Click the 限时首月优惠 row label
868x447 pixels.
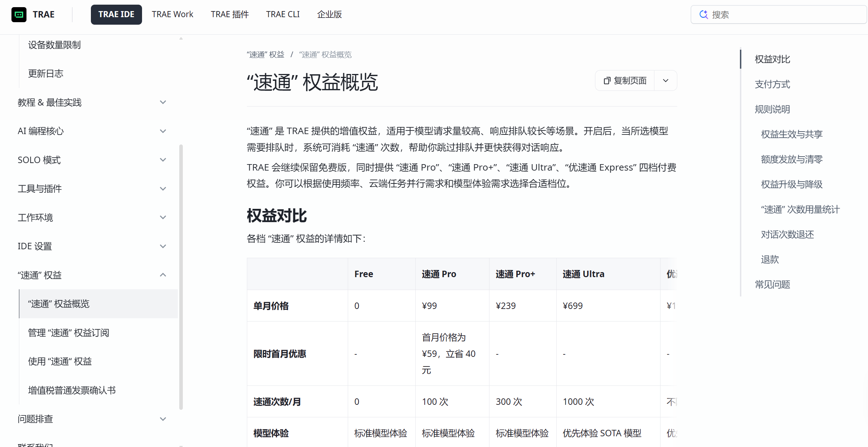(280, 354)
